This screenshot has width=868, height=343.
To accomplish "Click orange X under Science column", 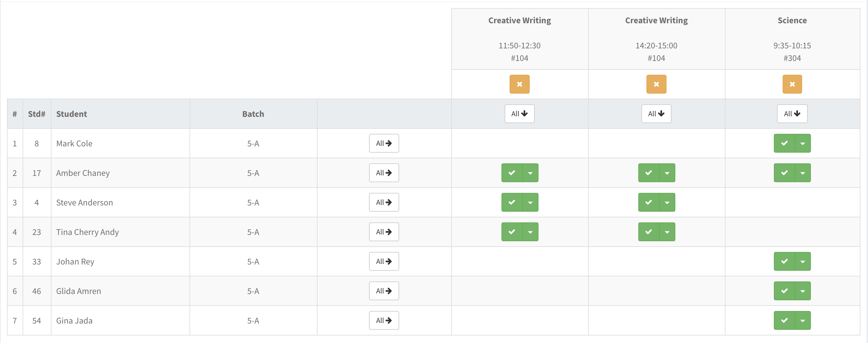I will [x=792, y=84].
